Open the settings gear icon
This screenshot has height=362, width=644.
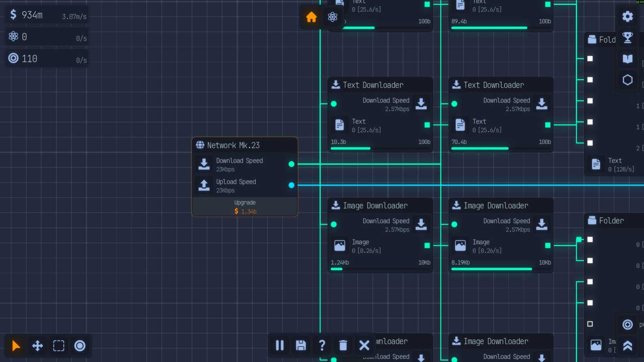click(x=627, y=16)
